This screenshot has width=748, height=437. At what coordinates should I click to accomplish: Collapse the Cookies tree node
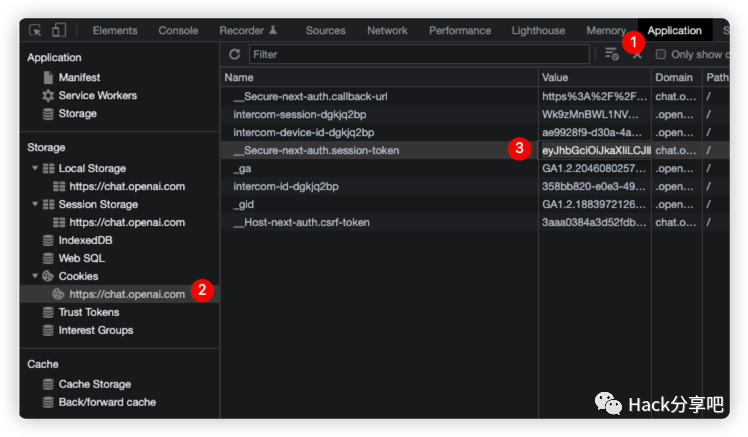pos(35,276)
